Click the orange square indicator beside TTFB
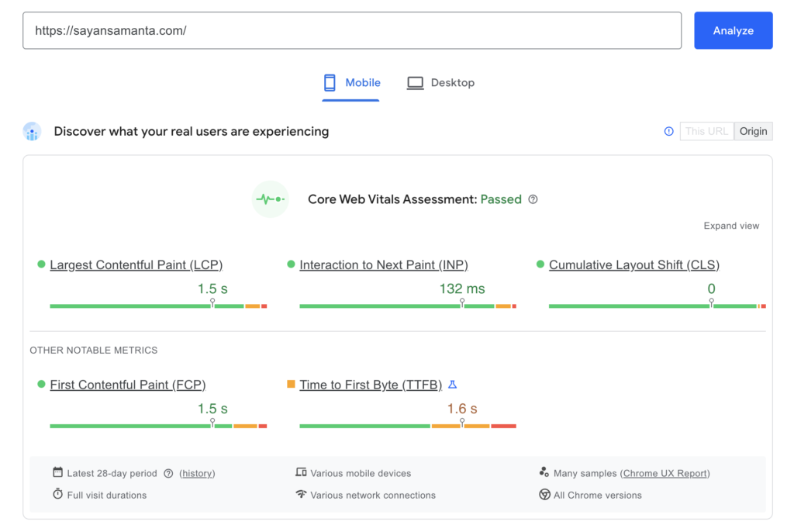This screenshot has height=532, width=794. pyautogui.click(x=292, y=384)
